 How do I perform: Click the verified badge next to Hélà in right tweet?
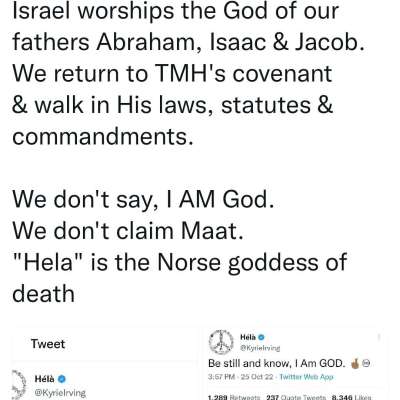click(261, 337)
